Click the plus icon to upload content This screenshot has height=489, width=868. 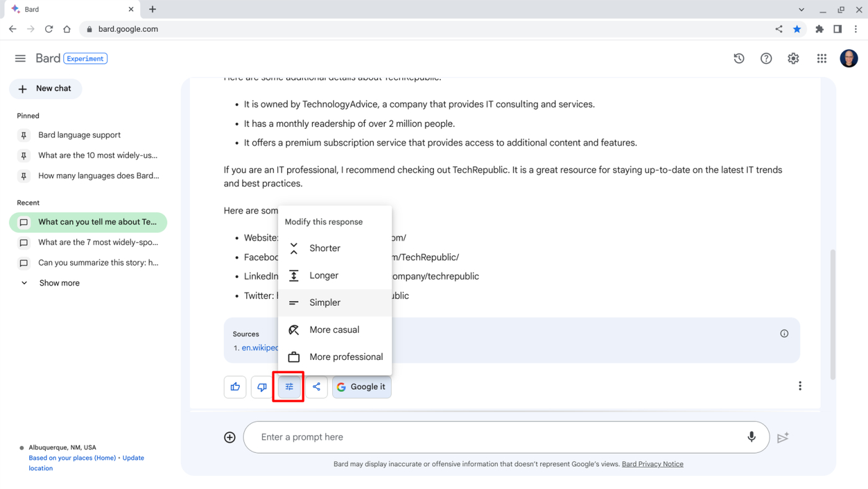pos(229,437)
